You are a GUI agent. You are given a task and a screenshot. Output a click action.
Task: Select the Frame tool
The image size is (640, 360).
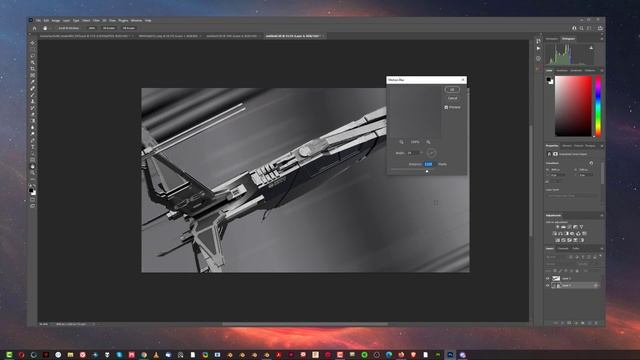point(33,75)
